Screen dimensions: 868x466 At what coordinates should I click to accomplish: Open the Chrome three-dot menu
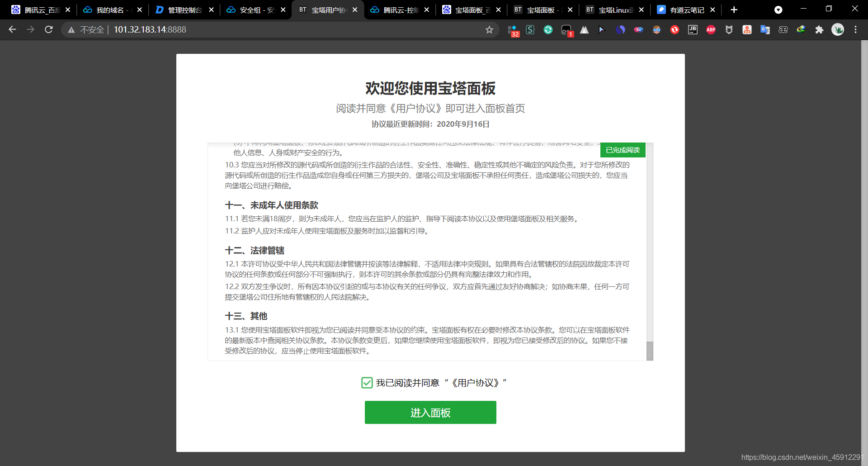855,29
